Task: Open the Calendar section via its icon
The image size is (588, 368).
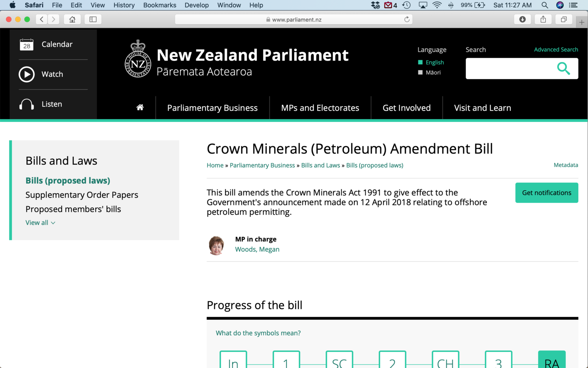Action: 27,44
